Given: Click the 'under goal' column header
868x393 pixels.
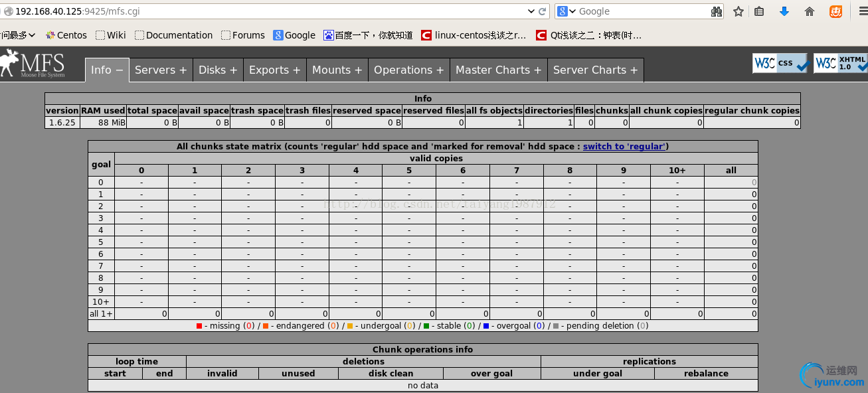Looking at the screenshot, I should click(x=598, y=374).
